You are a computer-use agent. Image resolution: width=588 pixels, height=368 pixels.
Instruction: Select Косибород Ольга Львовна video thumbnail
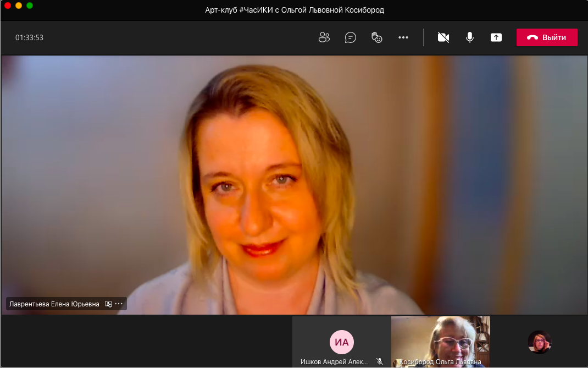coord(440,338)
